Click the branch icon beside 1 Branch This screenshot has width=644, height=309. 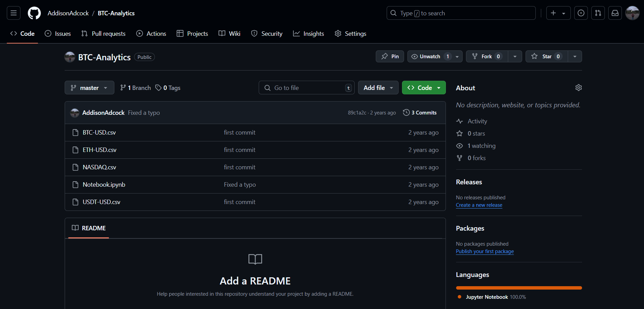click(x=123, y=88)
